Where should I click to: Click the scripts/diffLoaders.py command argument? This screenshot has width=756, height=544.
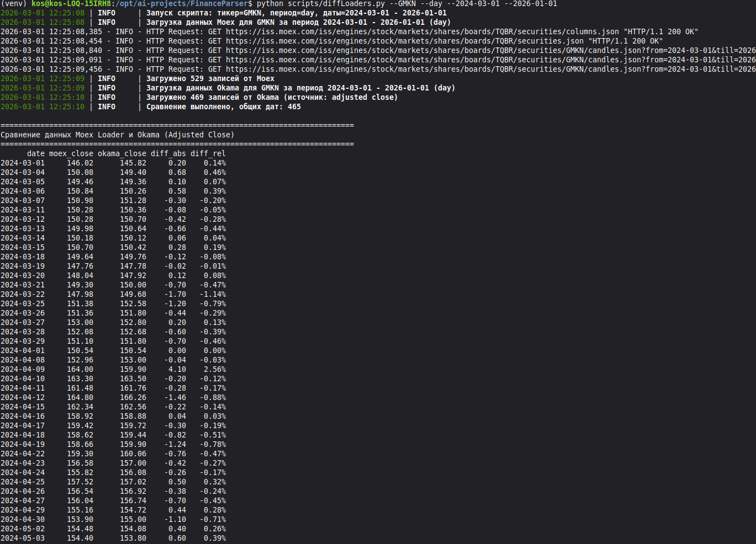pyautogui.click(x=336, y=4)
